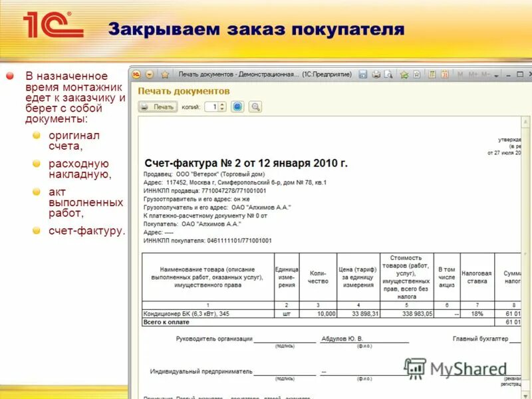The width and height of the screenshot is (532, 399).
Task: Click the Кондиционер БК (6,3 кВт), 345 cell
Action: click(208, 314)
